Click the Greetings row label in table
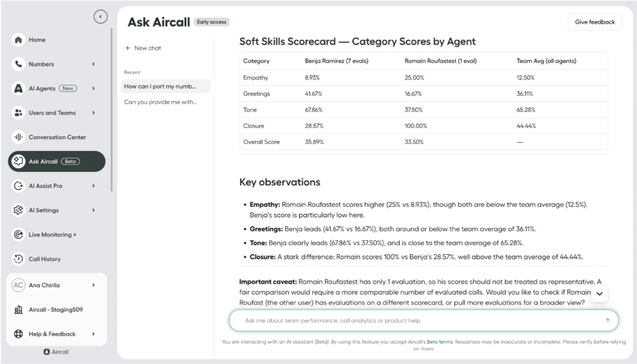The image size is (637, 364). coord(257,94)
